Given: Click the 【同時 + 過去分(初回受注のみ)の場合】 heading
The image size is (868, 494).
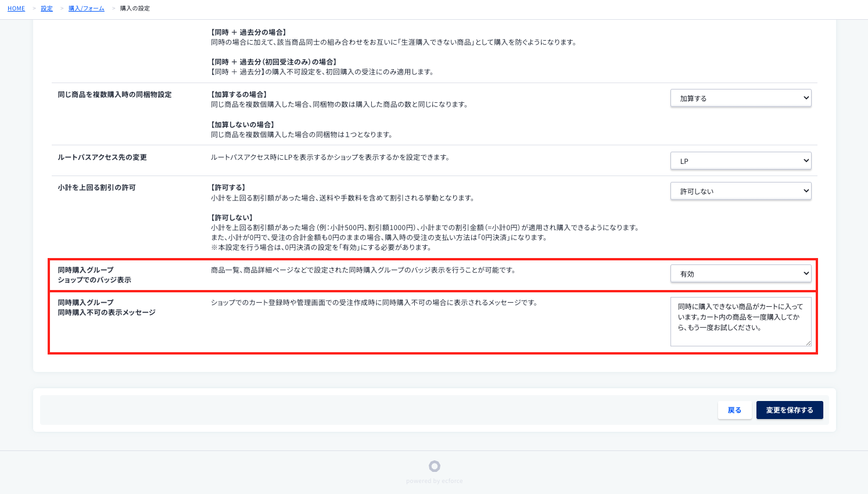Looking at the screenshot, I should pyautogui.click(x=274, y=62).
